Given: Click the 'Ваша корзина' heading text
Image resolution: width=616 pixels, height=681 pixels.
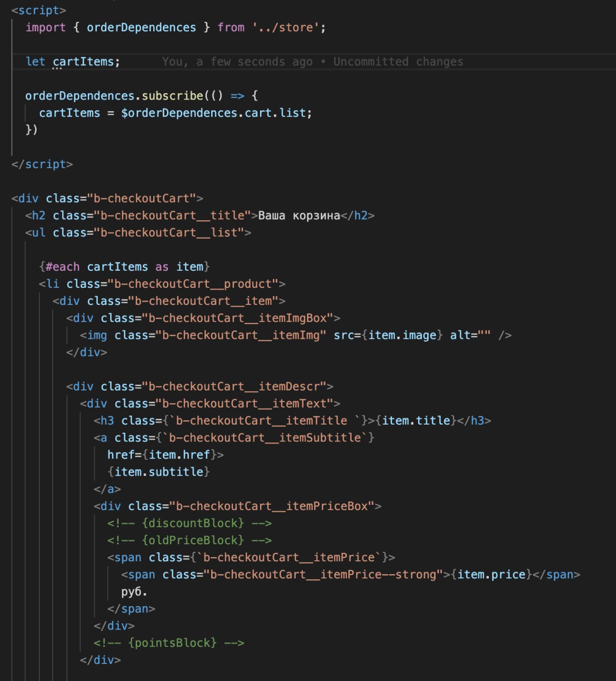Looking at the screenshot, I should 299,215.
